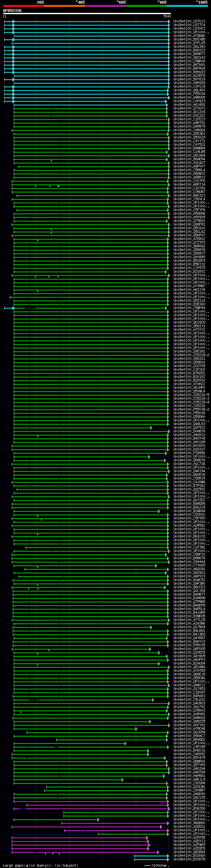Select hit label UniRef100_A1C736
This screenshot has width=211, height=868.
pos(190,464)
